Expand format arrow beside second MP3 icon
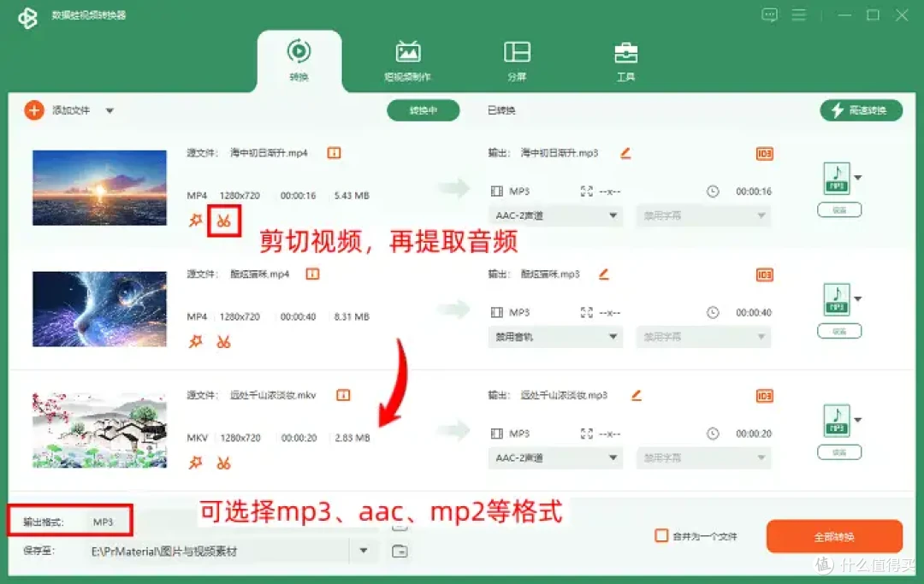 tap(858, 299)
